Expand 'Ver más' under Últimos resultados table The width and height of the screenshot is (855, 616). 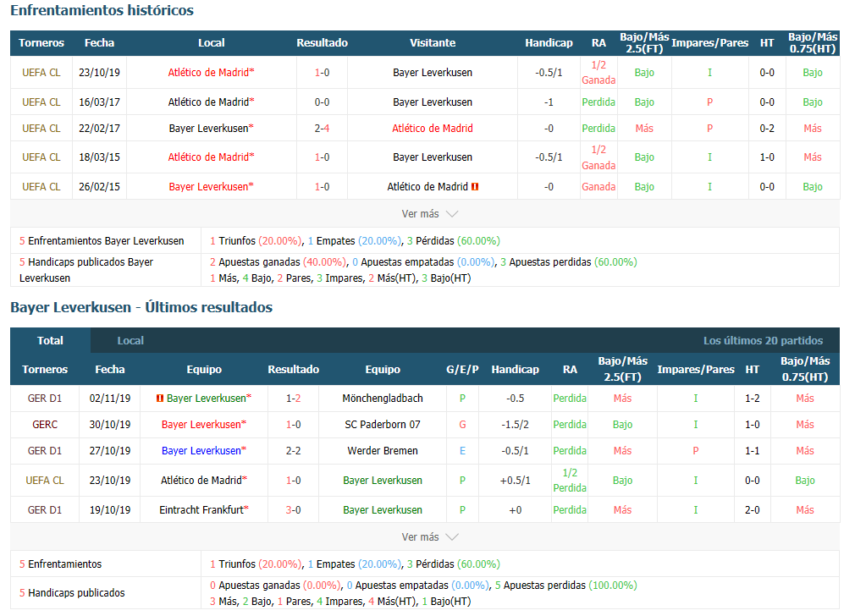pos(429,537)
